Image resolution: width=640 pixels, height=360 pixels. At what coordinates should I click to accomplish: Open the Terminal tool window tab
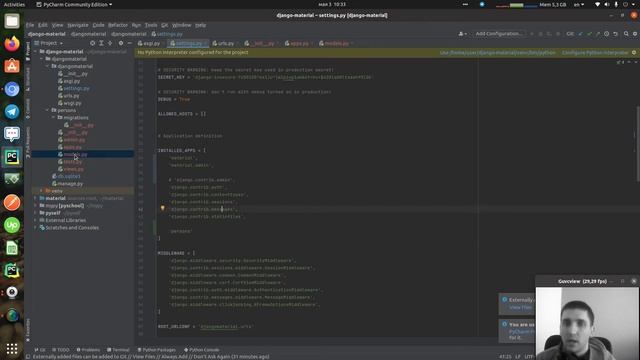click(118, 350)
